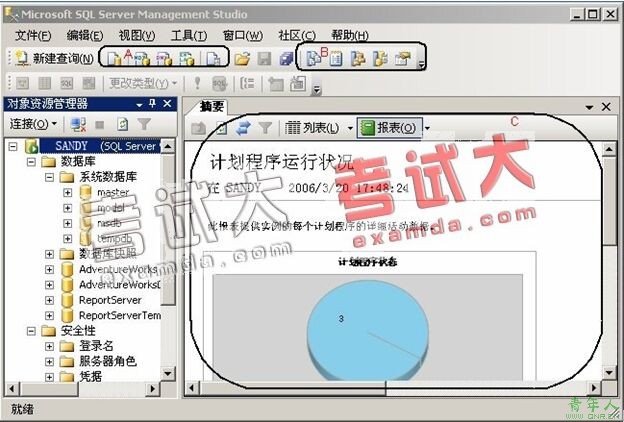Select the AdventureWorks database
624x422 pixels.
(x=118, y=270)
